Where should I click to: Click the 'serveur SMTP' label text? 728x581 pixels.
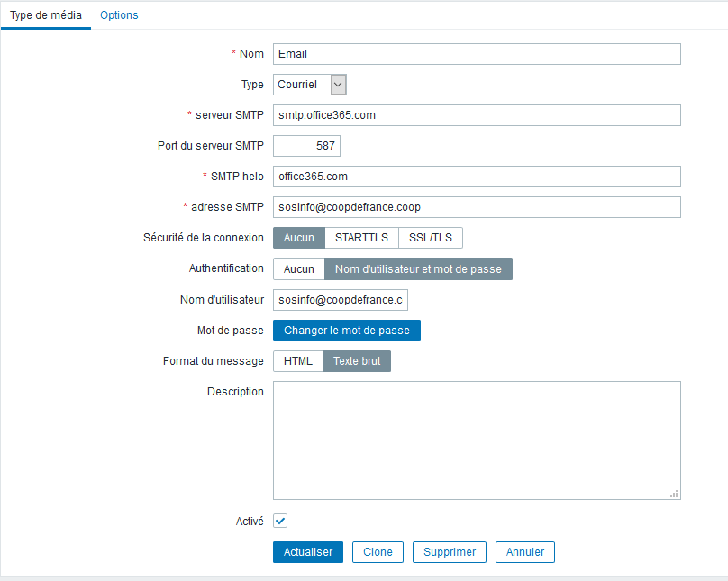tap(230, 115)
